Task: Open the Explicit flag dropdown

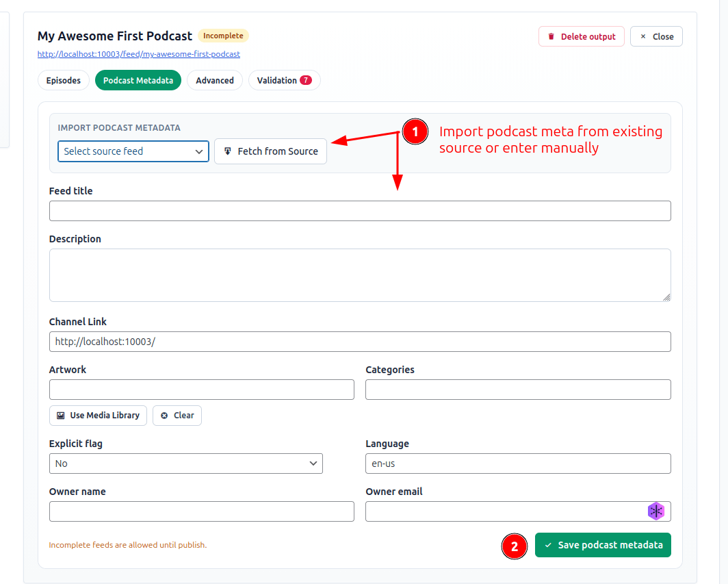Action: (186, 464)
